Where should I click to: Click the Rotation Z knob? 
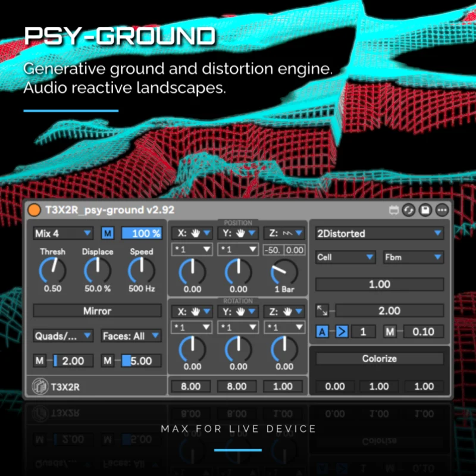(x=284, y=349)
